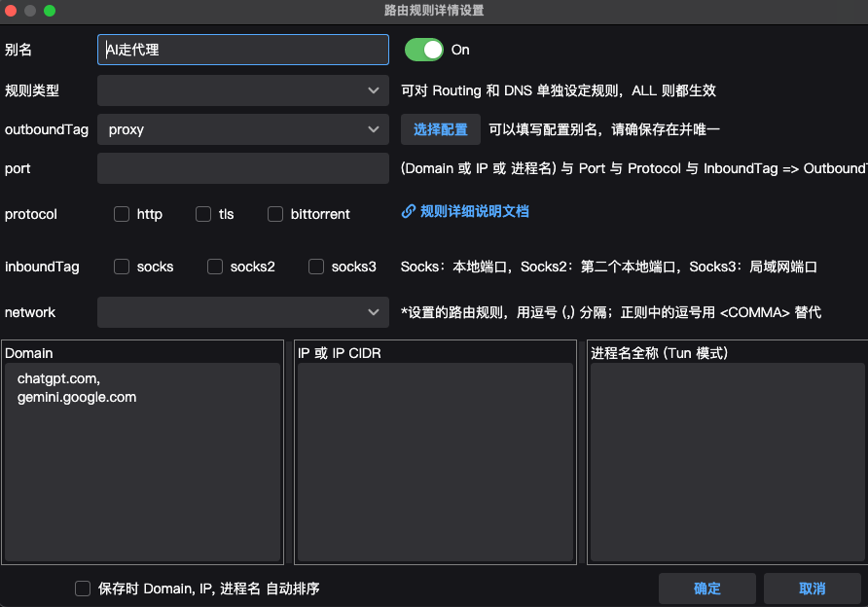Click the link icon beside 规则详细说明文档

point(408,211)
